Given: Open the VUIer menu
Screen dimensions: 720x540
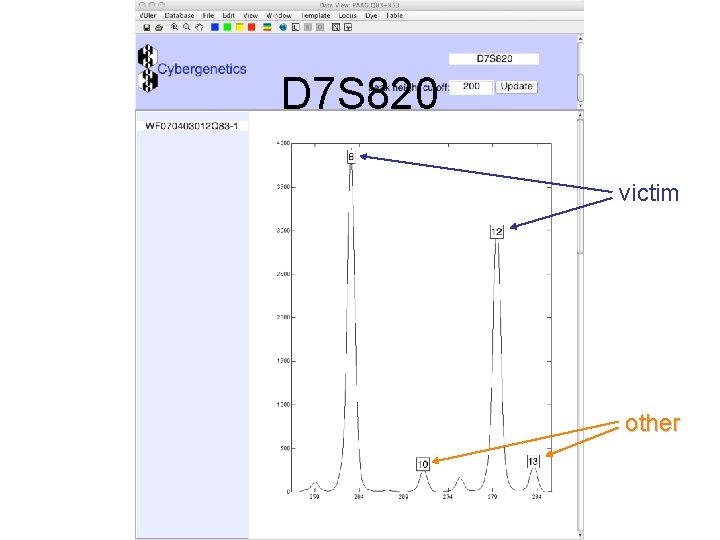Looking at the screenshot, I should 148,16.
